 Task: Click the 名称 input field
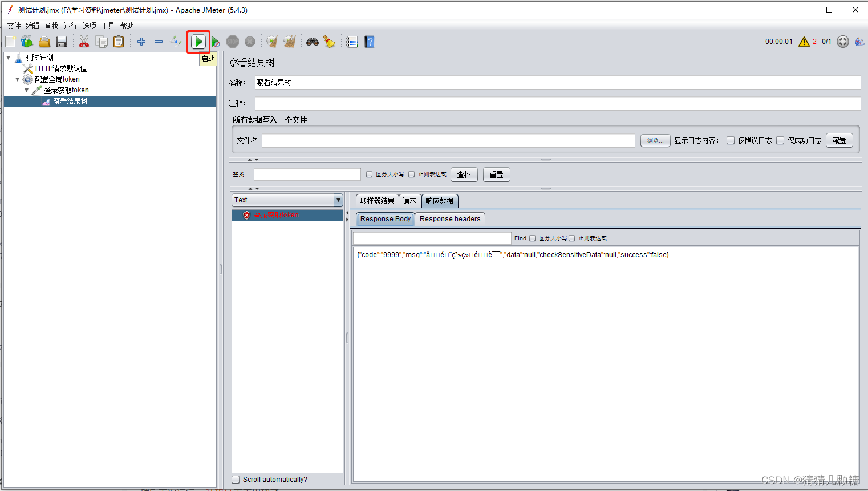tap(558, 82)
